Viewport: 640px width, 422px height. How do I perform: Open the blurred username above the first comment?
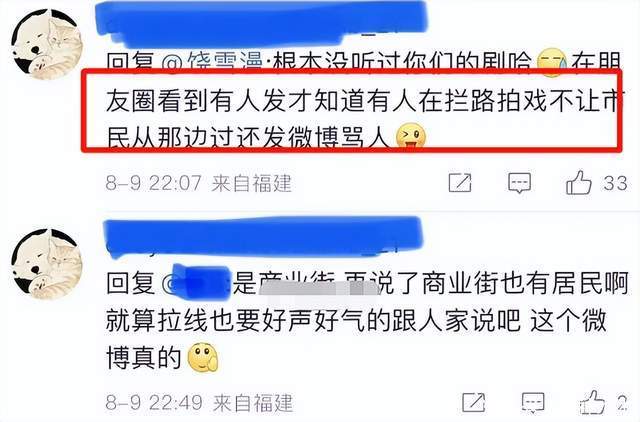point(261,22)
